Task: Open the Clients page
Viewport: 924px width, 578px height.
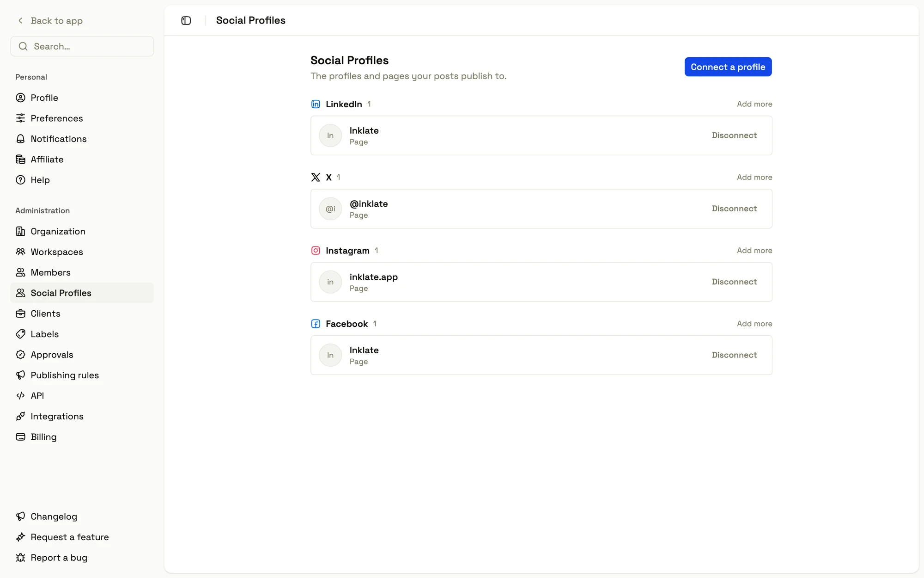Action: click(82, 314)
